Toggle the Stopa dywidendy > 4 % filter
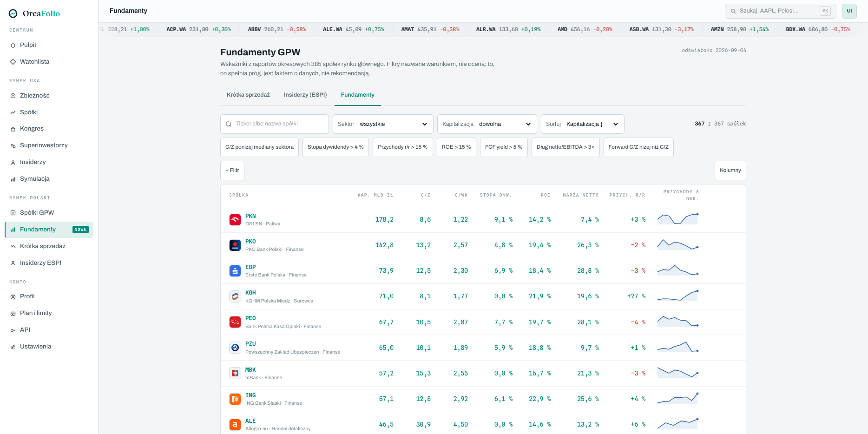This screenshot has width=868, height=434. [335, 147]
